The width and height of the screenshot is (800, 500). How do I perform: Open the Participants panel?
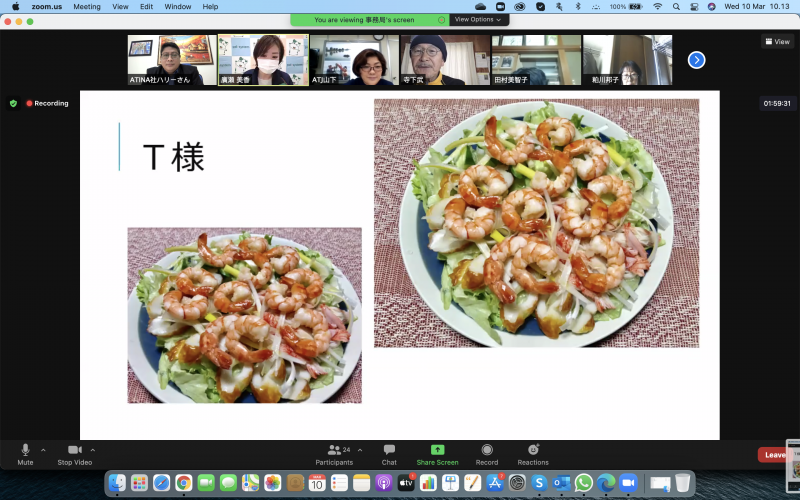pos(334,454)
